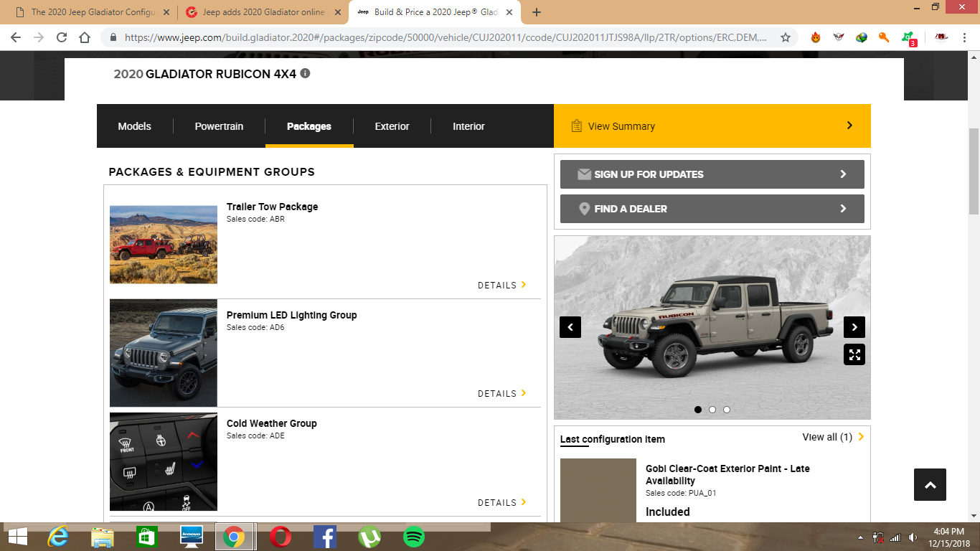The image size is (980, 551).
Task: Open Spotify from taskbar
Action: click(x=414, y=537)
